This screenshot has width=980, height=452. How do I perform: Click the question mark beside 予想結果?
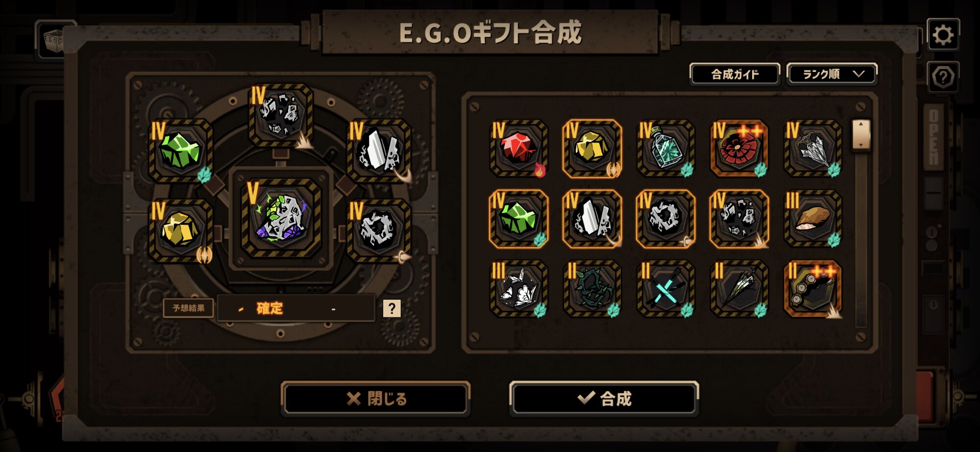[392, 309]
